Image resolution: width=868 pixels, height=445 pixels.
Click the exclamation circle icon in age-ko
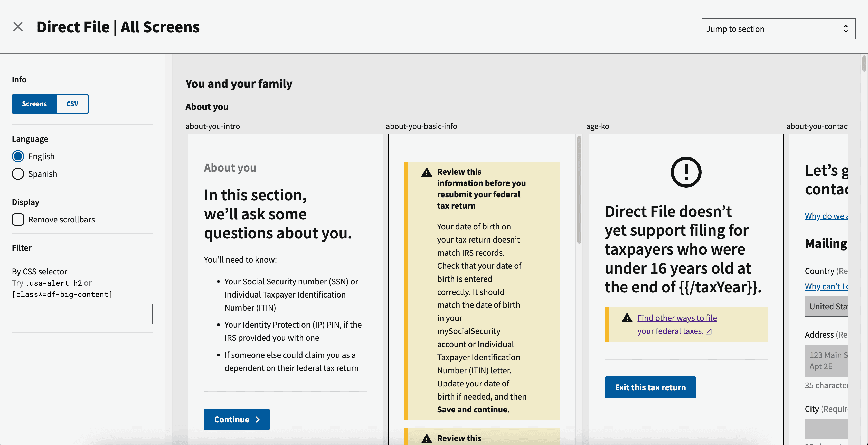point(686,172)
